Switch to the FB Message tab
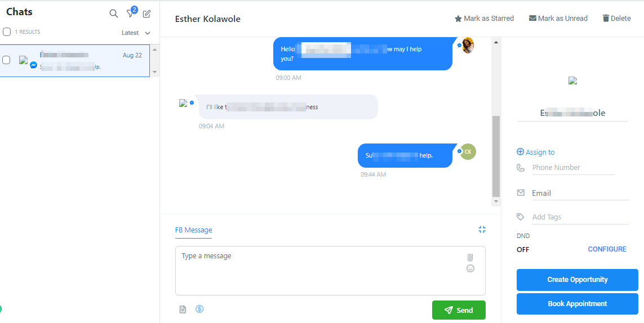 pyautogui.click(x=193, y=230)
